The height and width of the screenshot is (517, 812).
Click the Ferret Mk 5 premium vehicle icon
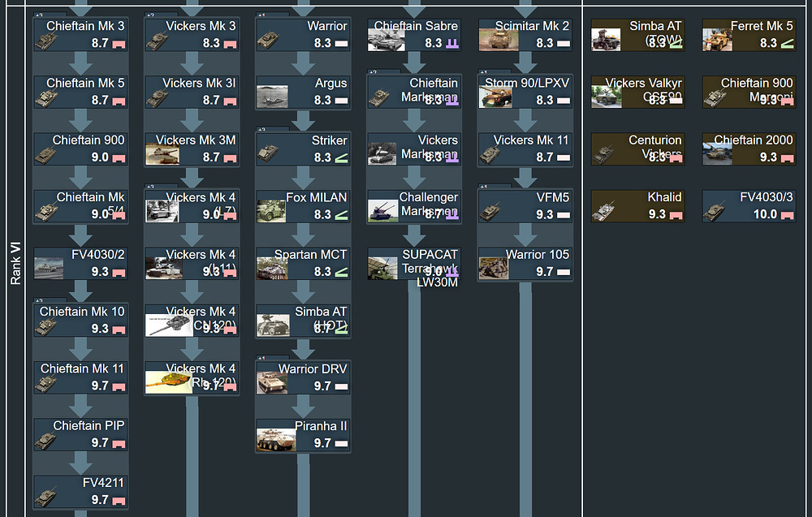click(717, 40)
